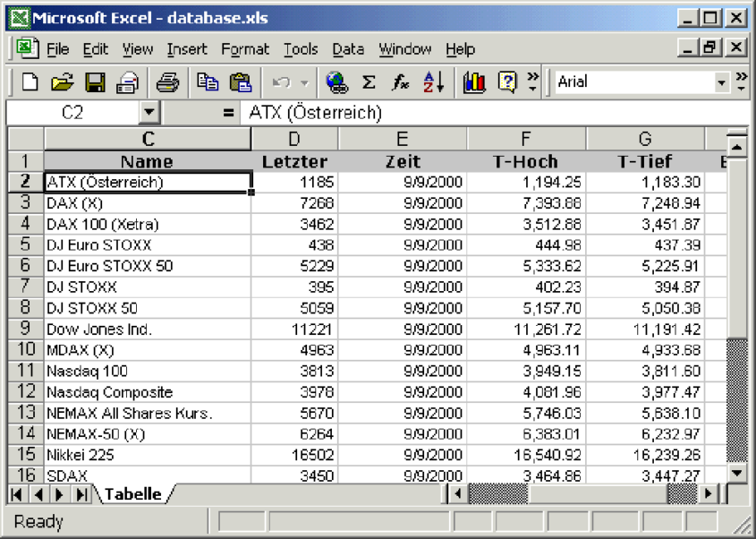Click formula bar text ATX (Österreich)
This screenshot has width=756, height=539.
tap(315, 113)
